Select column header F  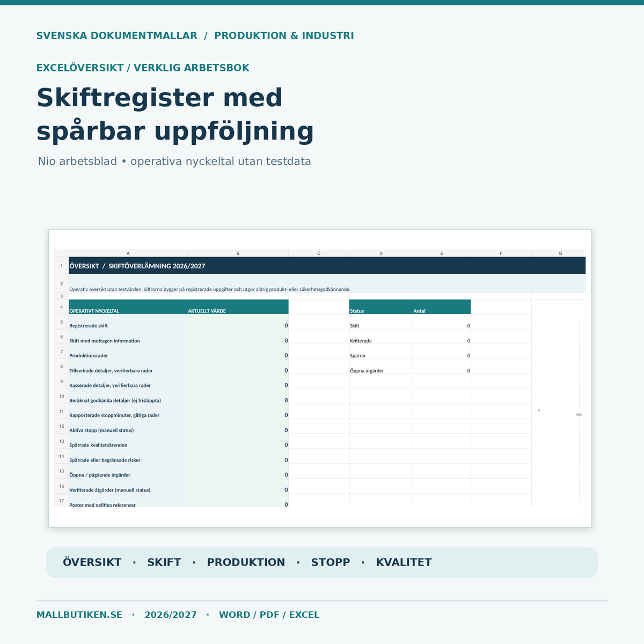501,253
